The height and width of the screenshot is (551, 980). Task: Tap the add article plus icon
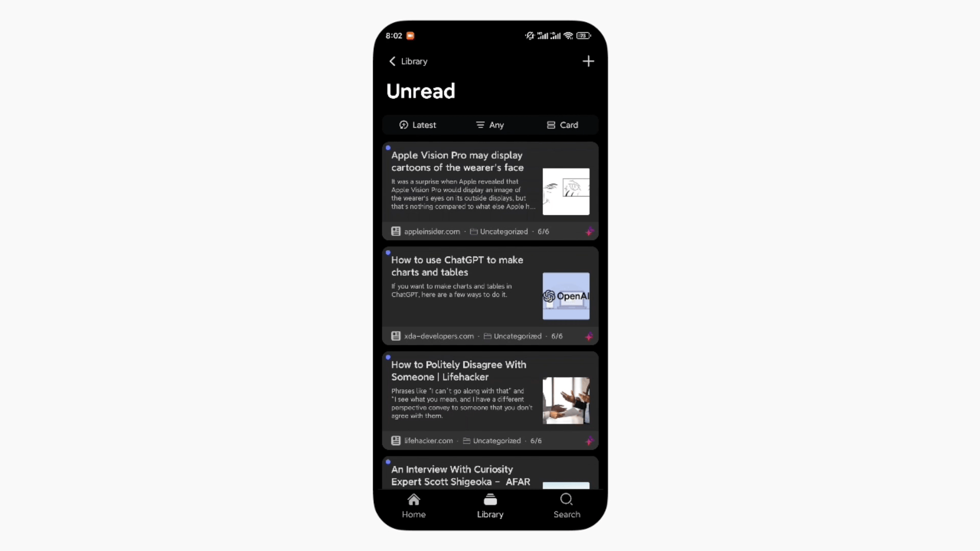tap(587, 61)
